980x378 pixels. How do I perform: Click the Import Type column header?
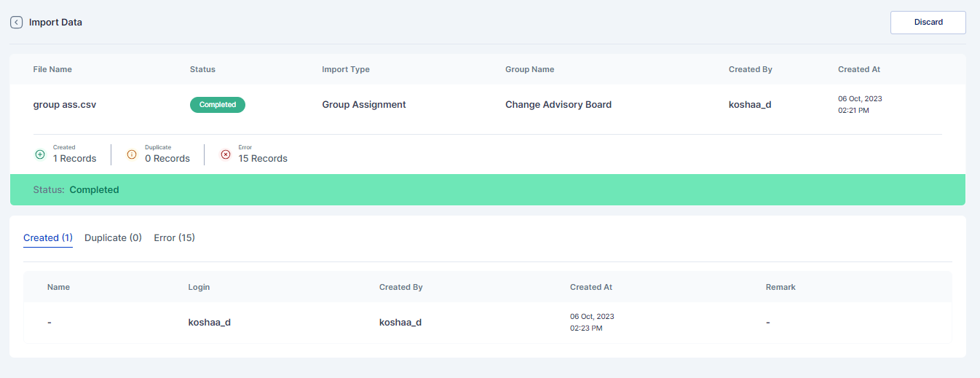(x=346, y=70)
